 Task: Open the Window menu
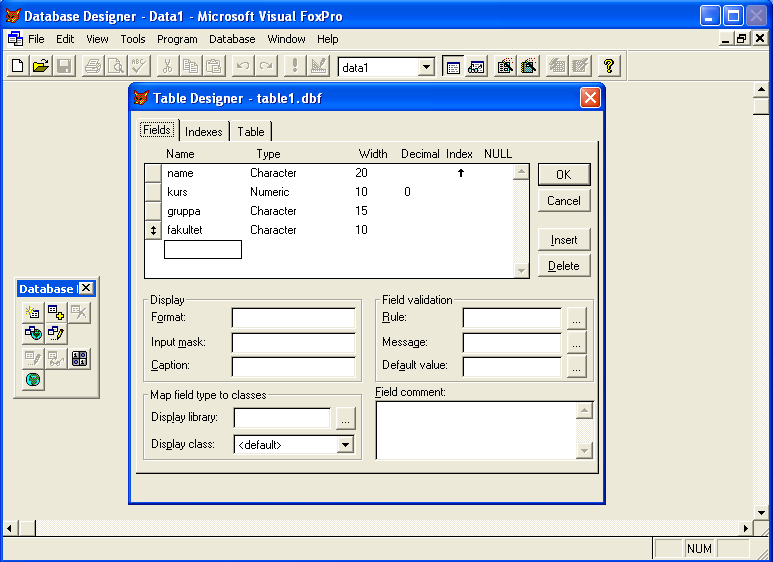(x=286, y=39)
